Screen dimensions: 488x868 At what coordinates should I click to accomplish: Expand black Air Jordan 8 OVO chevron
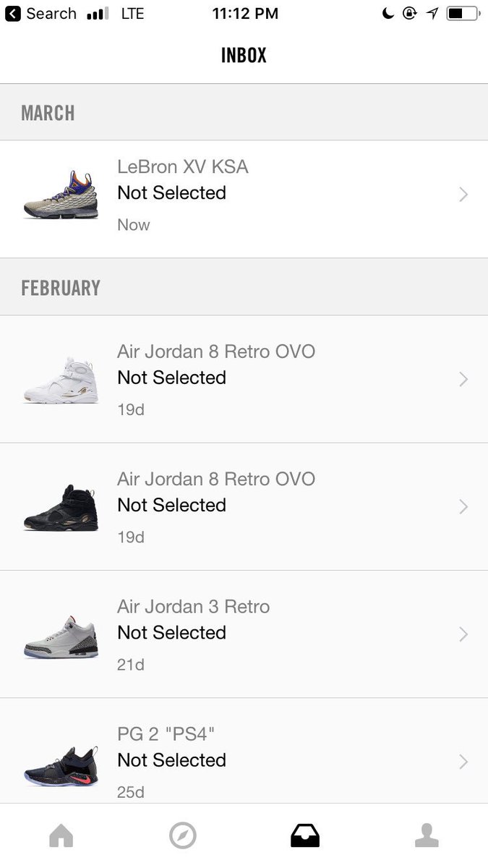[463, 507]
